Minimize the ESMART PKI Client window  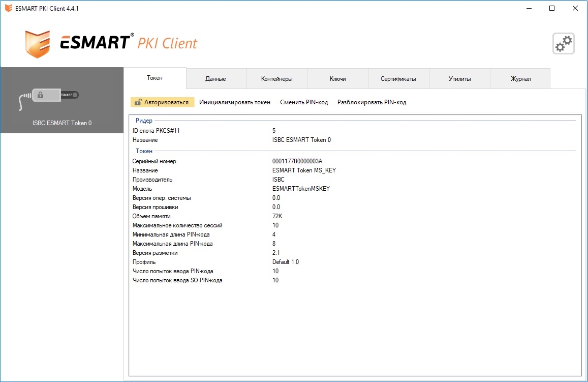pos(529,8)
